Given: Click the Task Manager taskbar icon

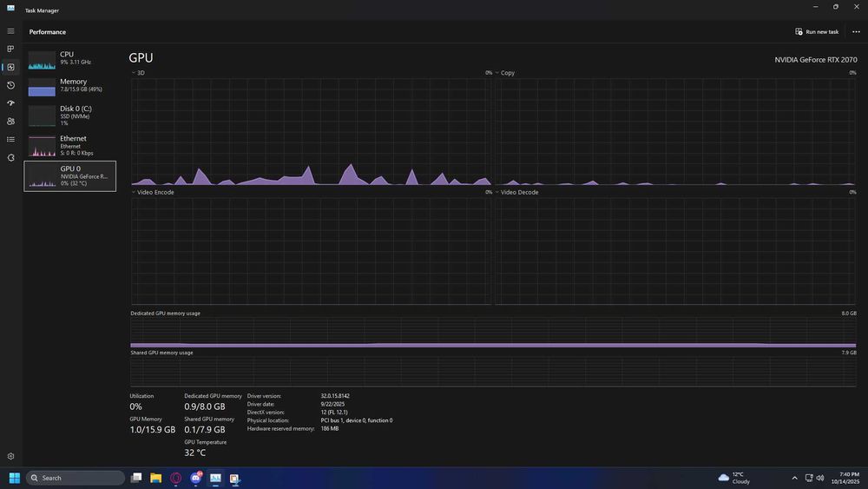Looking at the screenshot, I should point(215,478).
